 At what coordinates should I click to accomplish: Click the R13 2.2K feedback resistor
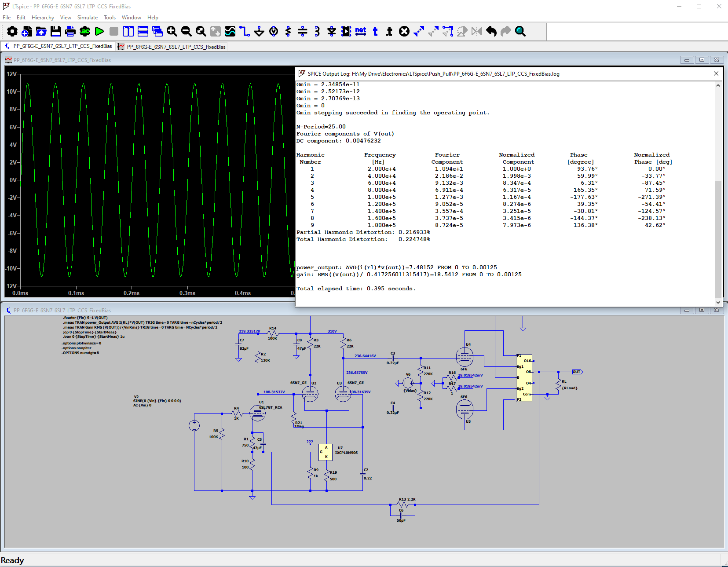(403, 504)
